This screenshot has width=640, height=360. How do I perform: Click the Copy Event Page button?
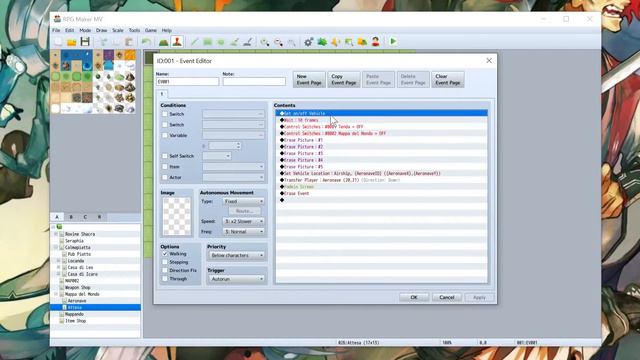click(x=344, y=79)
